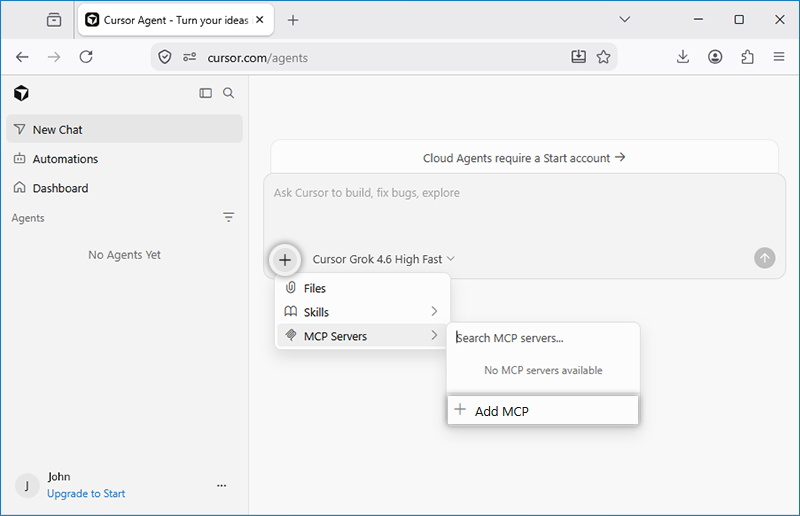Click "No MCP servers available" text
800x516 pixels.
tap(543, 370)
